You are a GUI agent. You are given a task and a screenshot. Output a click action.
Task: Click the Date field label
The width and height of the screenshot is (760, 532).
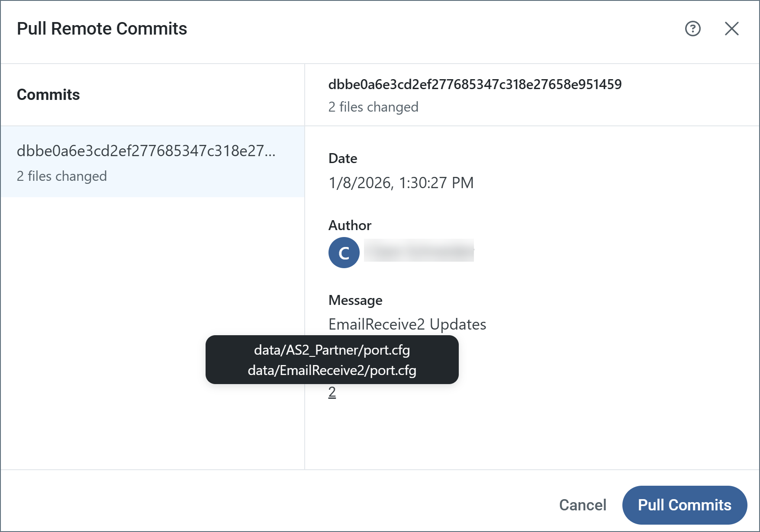[x=343, y=158]
